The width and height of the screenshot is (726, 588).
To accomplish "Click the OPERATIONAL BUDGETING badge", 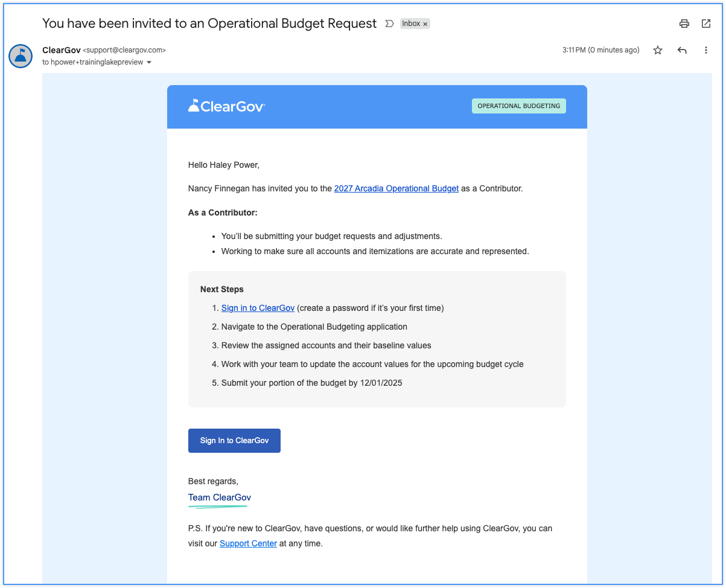I will [x=519, y=106].
